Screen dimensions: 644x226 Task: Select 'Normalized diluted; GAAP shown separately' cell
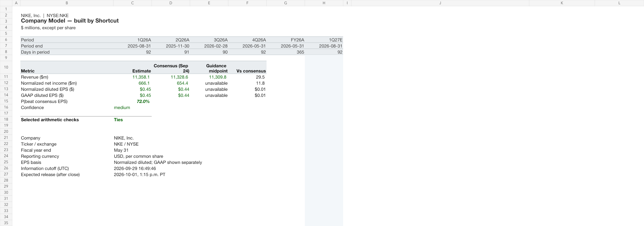158,162
